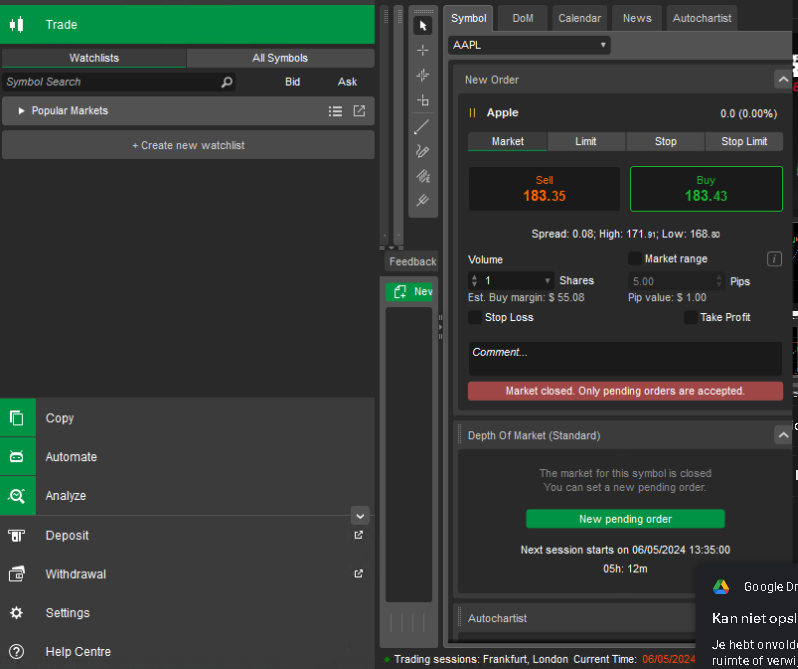Open the Automate menu item

[187, 457]
